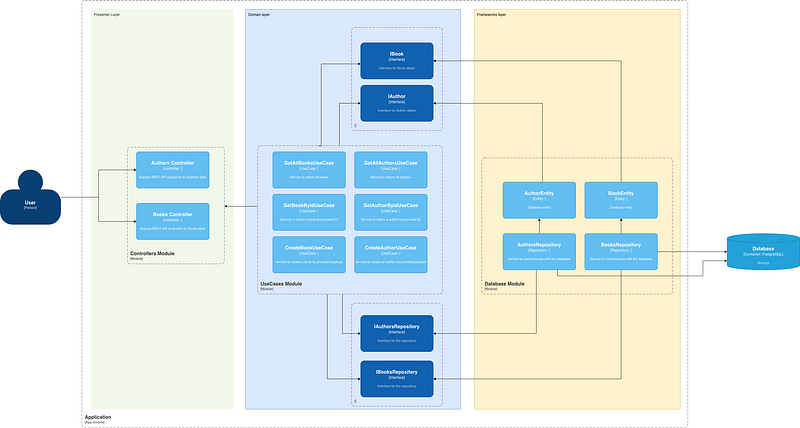800x428 pixels.
Task: Select the User person shape
Action: (x=30, y=197)
